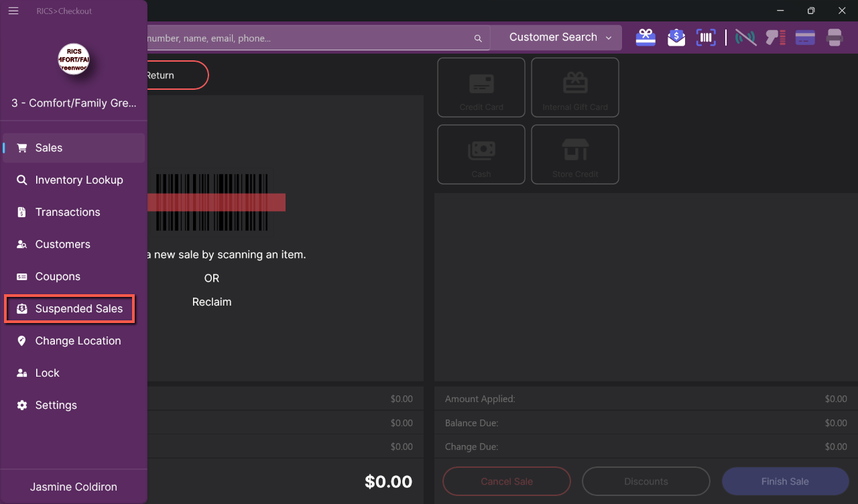Select Internal Gift Card payment tile
858x504 pixels.
point(575,87)
